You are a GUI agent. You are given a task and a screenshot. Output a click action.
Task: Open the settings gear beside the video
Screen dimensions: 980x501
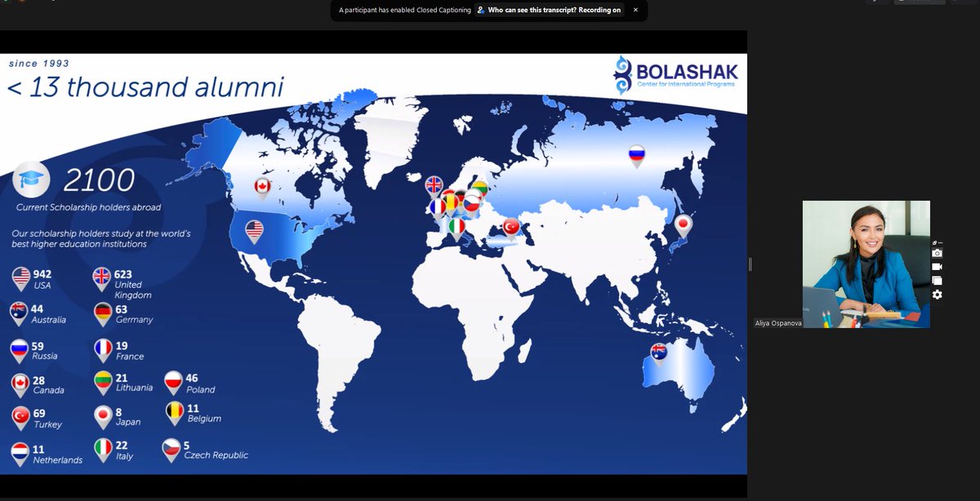937,294
